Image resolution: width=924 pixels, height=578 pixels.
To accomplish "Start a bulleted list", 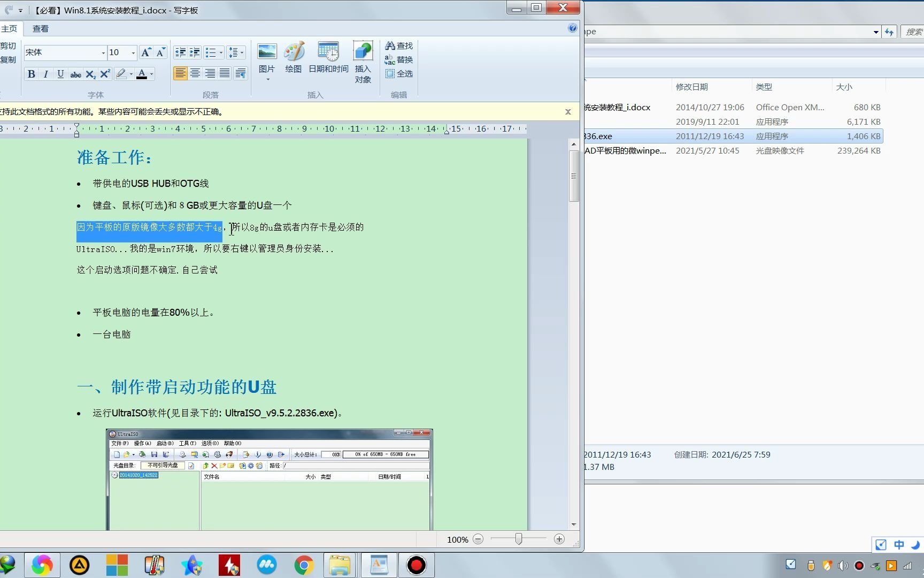I will pyautogui.click(x=210, y=52).
